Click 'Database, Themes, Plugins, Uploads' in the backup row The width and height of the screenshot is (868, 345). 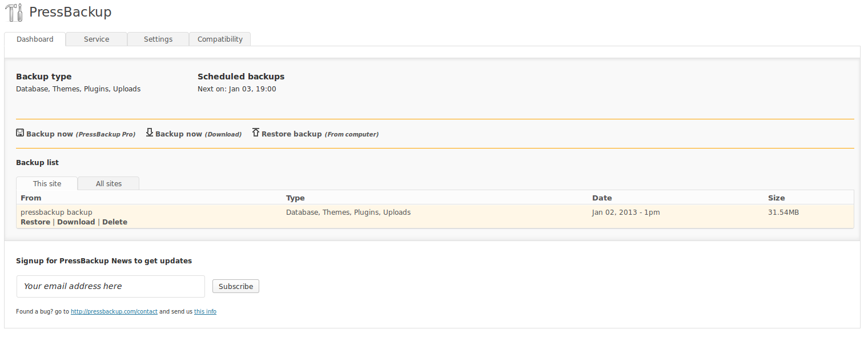pos(348,212)
